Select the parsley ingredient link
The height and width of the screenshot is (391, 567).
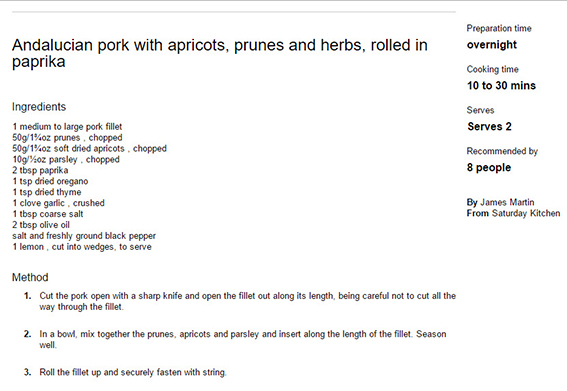pyautogui.click(x=63, y=160)
